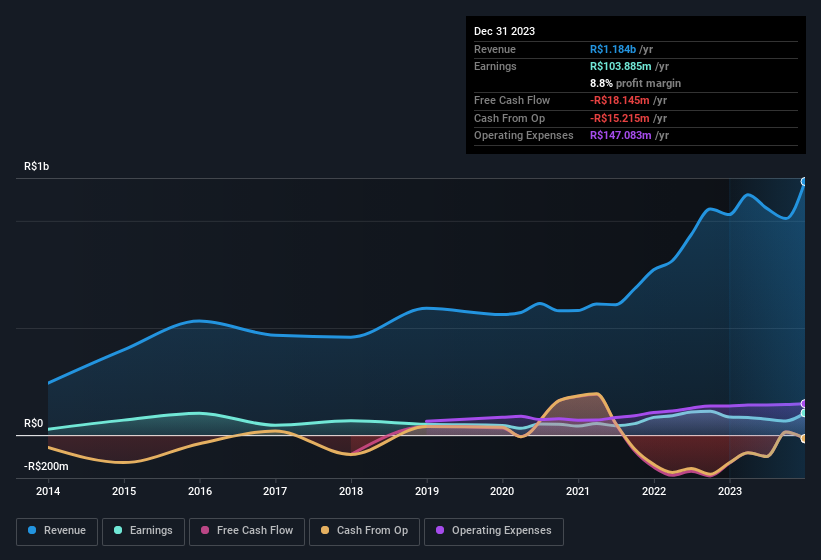Click the -R$200m y-axis label
Image resolution: width=821 pixels, height=560 pixels.
pos(46,466)
